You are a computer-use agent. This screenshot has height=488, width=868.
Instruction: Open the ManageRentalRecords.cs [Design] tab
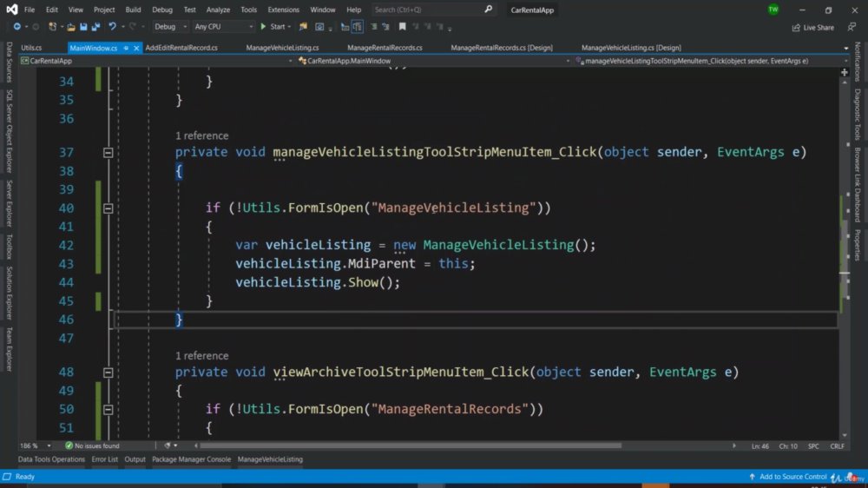tap(502, 48)
